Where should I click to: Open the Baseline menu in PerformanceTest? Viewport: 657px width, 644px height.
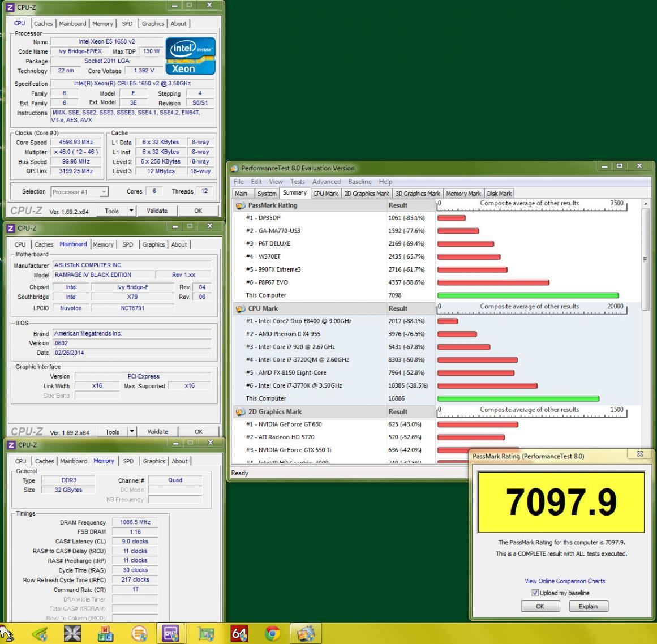click(359, 182)
